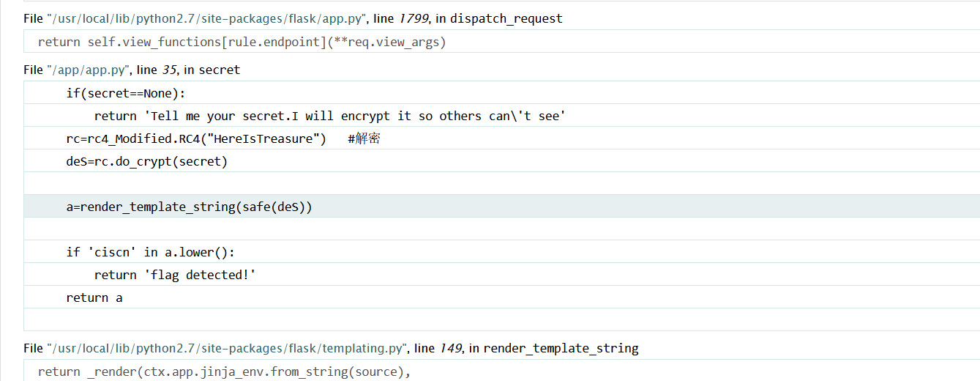The width and height of the screenshot is (980, 381).
Task: Click the if(secret==None): code line
Action: 501,93
